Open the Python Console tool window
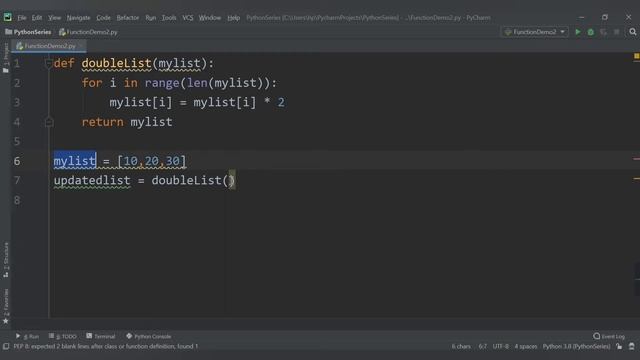640x360 pixels. (149, 336)
